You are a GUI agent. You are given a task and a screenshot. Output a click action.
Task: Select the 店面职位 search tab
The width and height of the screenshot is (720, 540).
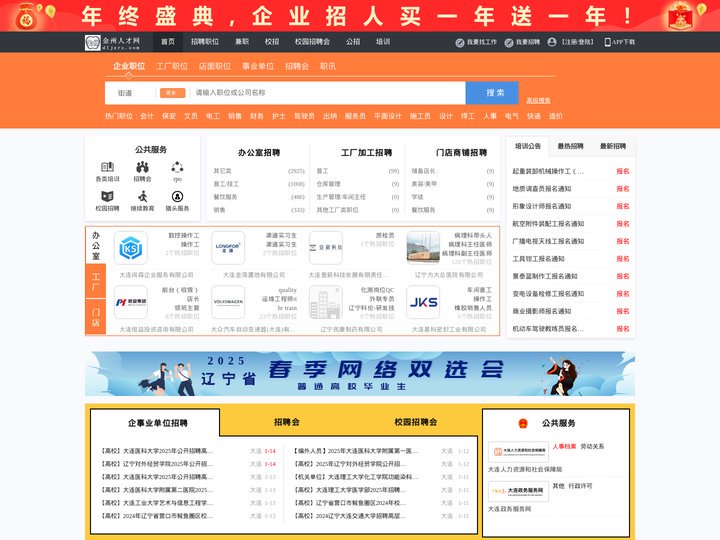tap(215, 66)
